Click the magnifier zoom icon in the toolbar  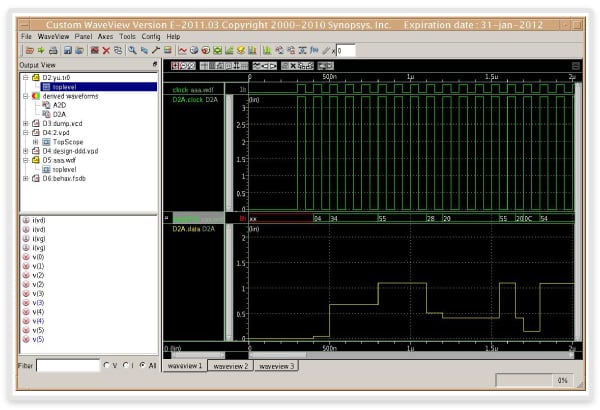131,50
